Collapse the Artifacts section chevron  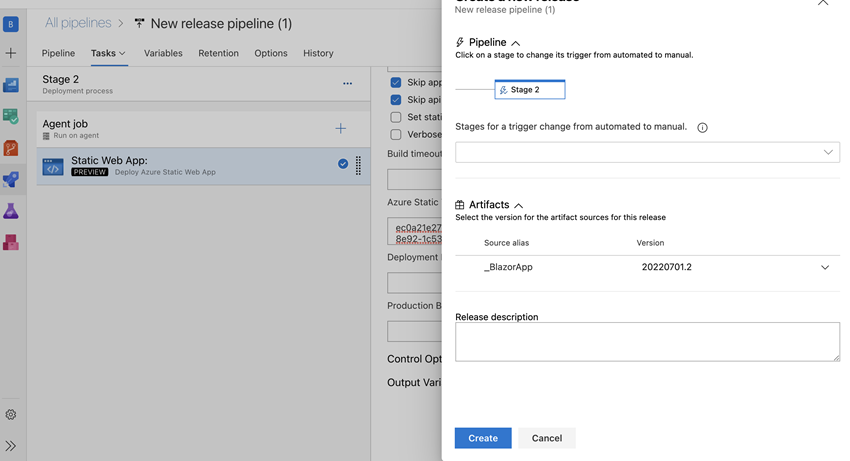518,206
